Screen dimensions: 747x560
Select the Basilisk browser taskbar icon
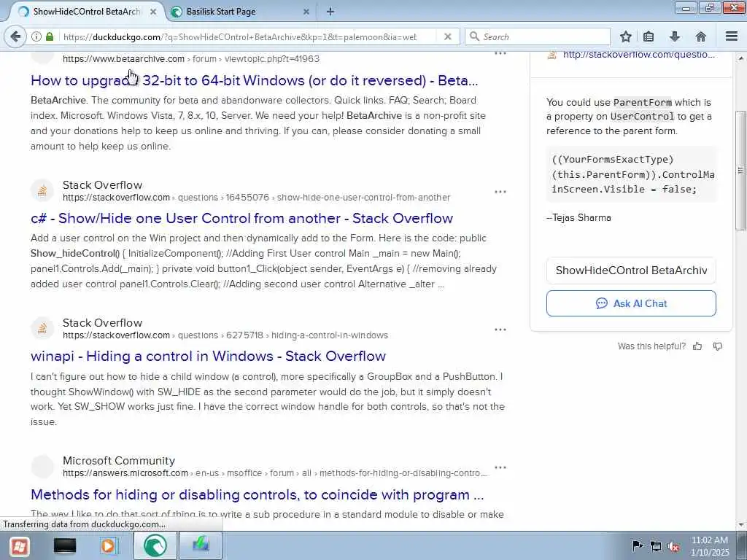pos(155,545)
